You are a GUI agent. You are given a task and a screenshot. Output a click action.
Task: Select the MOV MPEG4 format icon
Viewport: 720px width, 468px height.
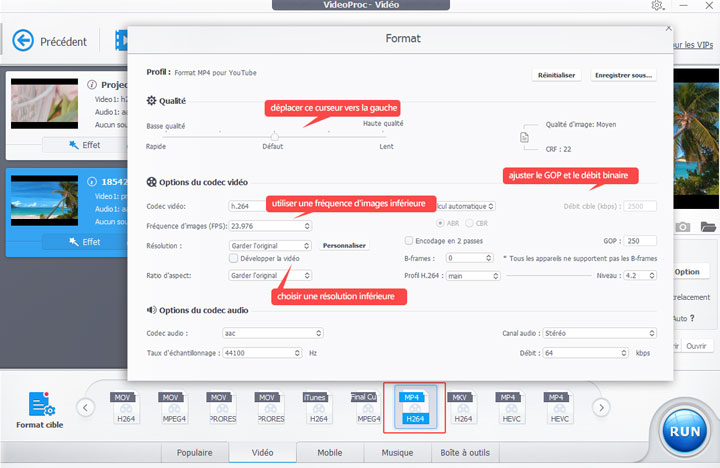(174, 408)
